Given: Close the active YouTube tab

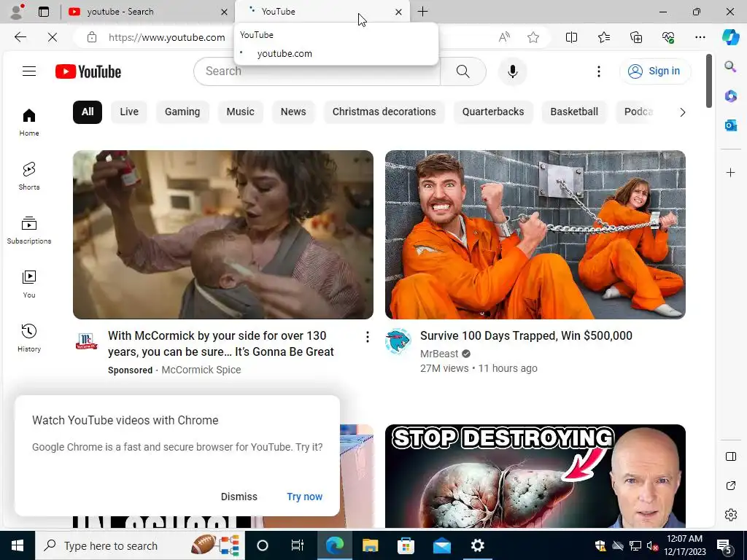Looking at the screenshot, I should coord(398,12).
